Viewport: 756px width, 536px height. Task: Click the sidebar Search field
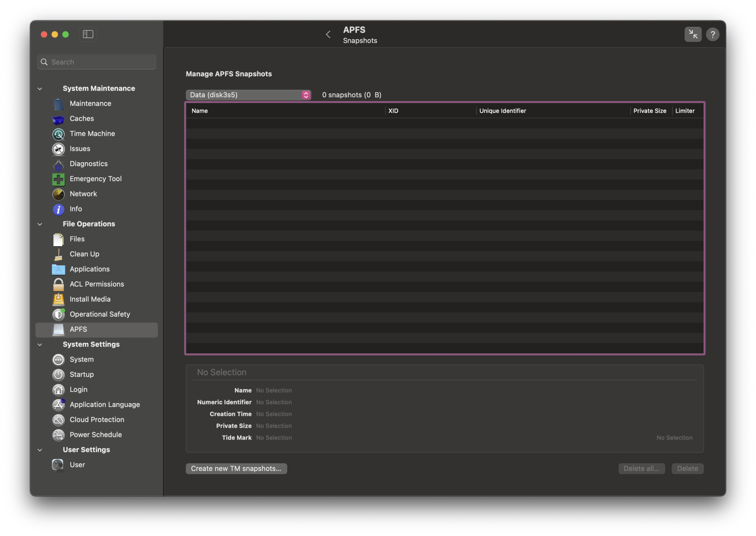[x=97, y=62]
